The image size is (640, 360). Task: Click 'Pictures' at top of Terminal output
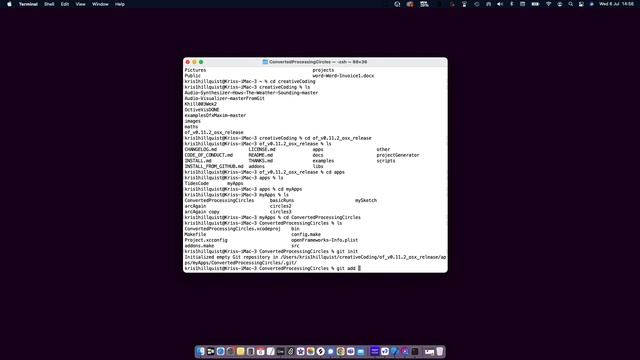click(x=195, y=70)
